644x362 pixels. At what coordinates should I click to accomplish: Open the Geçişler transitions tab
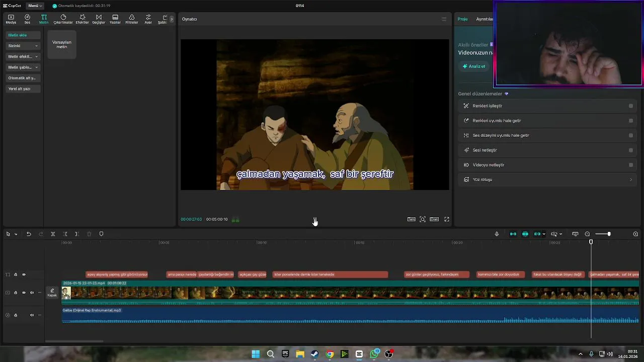(x=99, y=19)
